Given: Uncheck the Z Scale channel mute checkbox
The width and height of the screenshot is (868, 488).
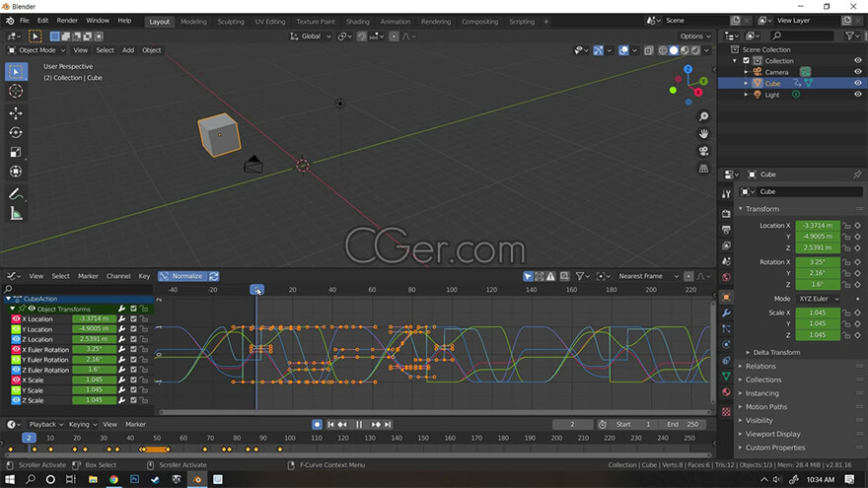Looking at the screenshot, I should [133, 400].
